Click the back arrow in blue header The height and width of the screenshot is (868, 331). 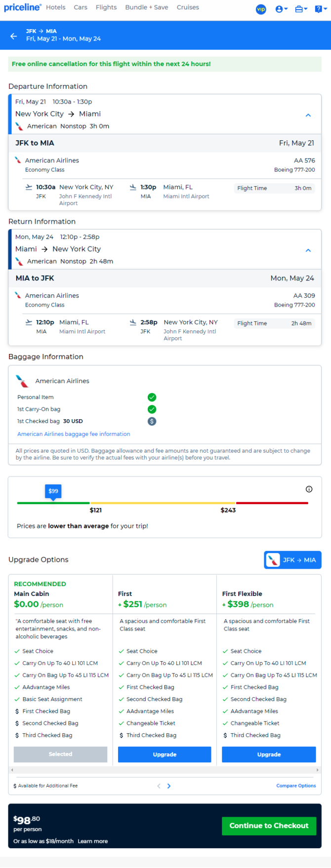[13, 36]
